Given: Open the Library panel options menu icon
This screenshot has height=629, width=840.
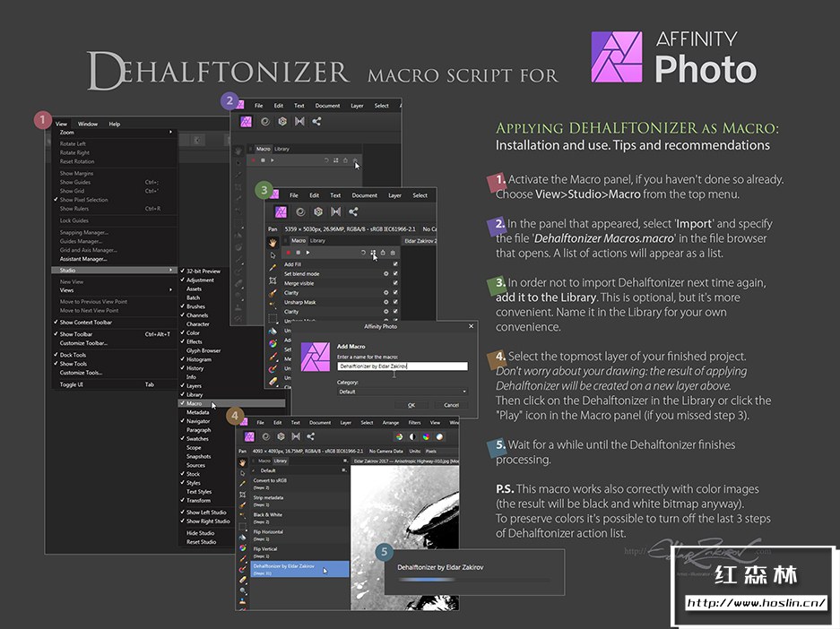Looking at the screenshot, I should (x=344, y=461).
